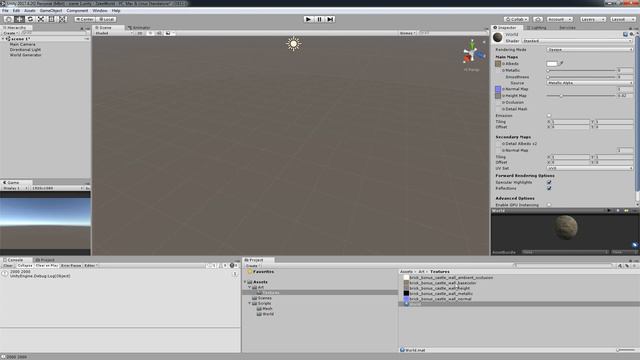640x360 pixels.
Task: Open Project panel Create button
Action: point(252,266)
